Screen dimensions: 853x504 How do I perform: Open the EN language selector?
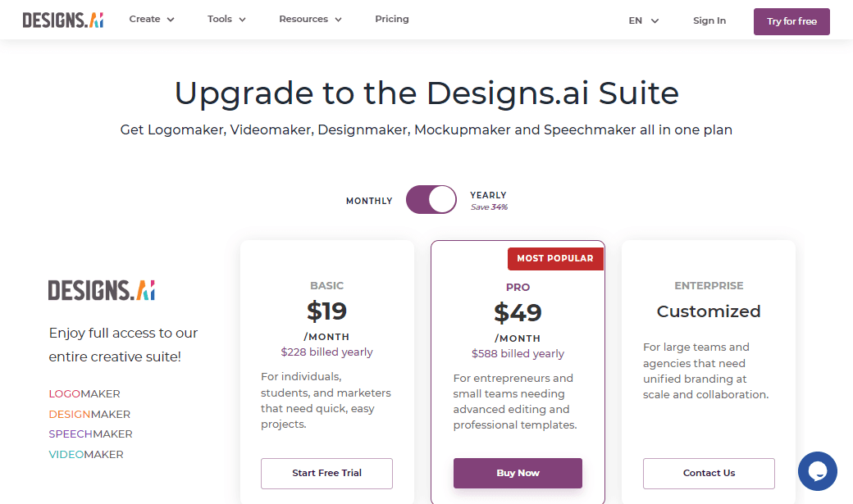pyautogui.click(x=644, y=20)
